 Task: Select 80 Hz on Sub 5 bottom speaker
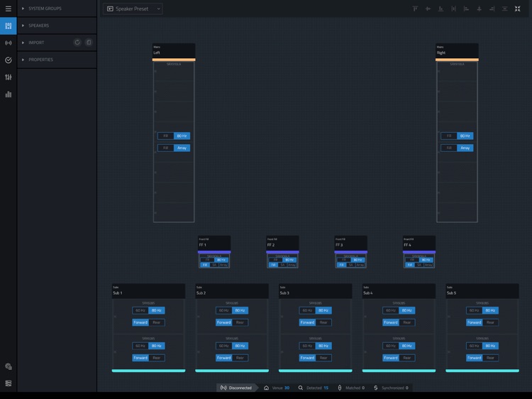click(490, 346)
